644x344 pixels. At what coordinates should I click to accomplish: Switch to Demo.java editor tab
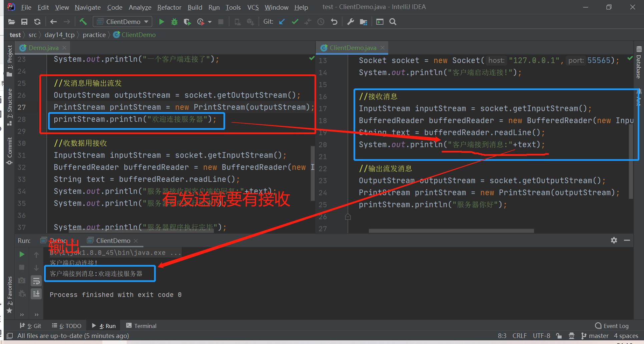(x=43, y=48)
